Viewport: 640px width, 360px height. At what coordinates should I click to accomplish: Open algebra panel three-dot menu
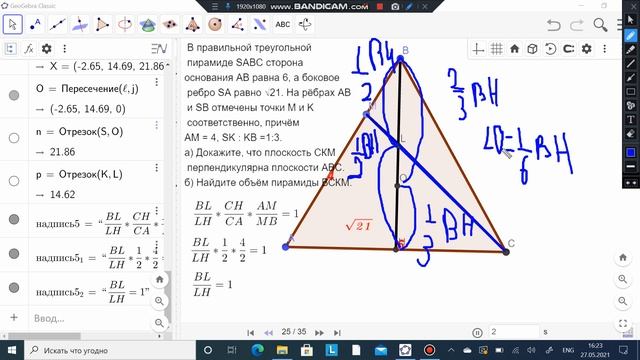pyautogui.click(x=64, y=49)
